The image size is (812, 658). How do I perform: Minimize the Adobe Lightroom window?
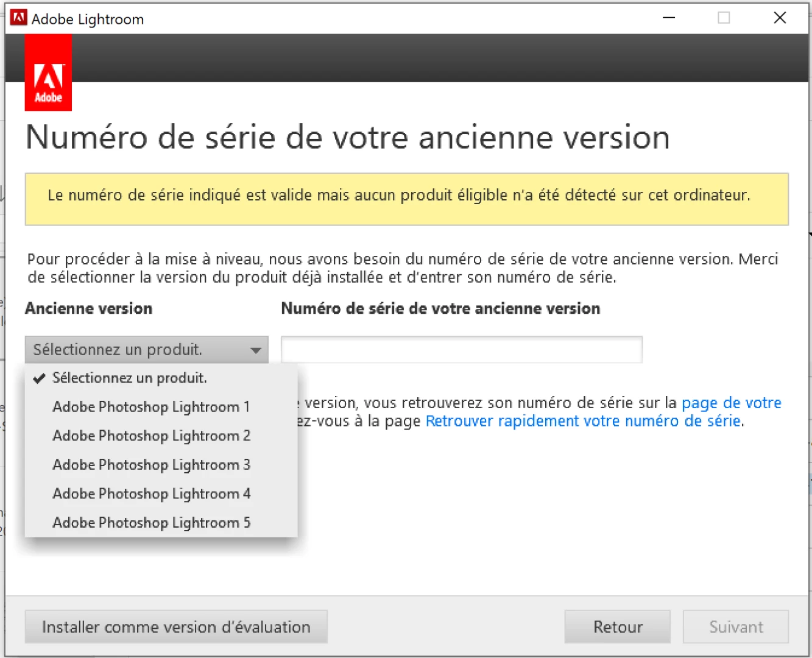(x=669, y=18)
